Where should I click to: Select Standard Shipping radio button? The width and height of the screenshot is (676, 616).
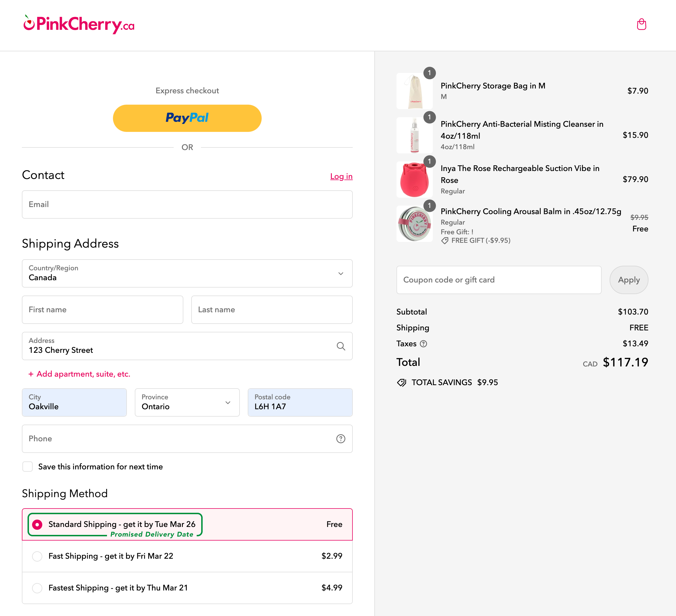(x=37, y=524)
